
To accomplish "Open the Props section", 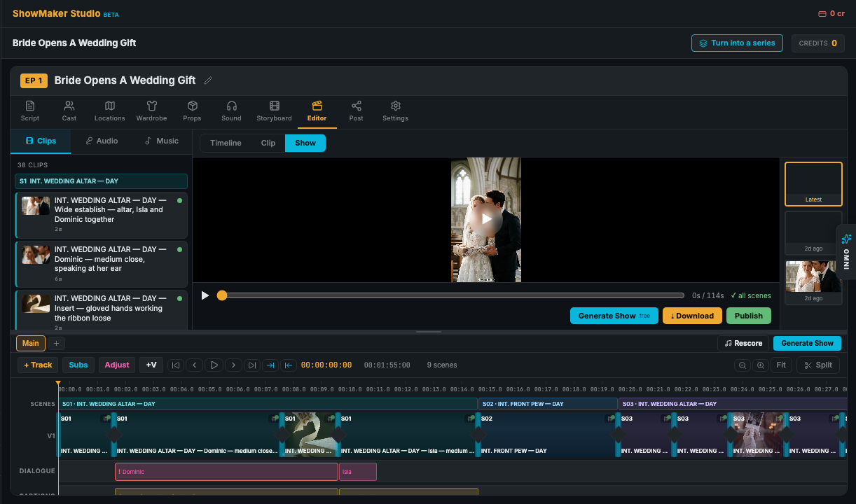I will [x=192, y=111].
